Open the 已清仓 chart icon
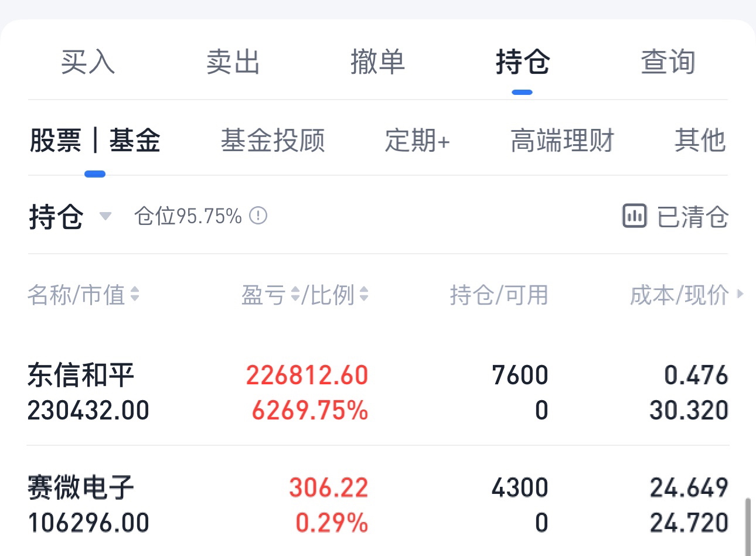Viewport: 756px width, 556px height. 634,216
